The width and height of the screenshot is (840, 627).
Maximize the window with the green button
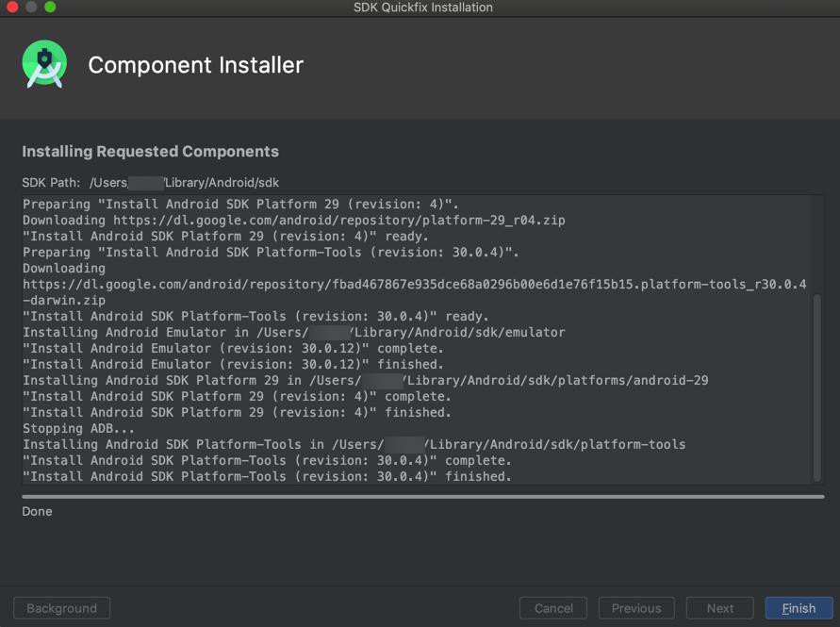click(50, 7)
